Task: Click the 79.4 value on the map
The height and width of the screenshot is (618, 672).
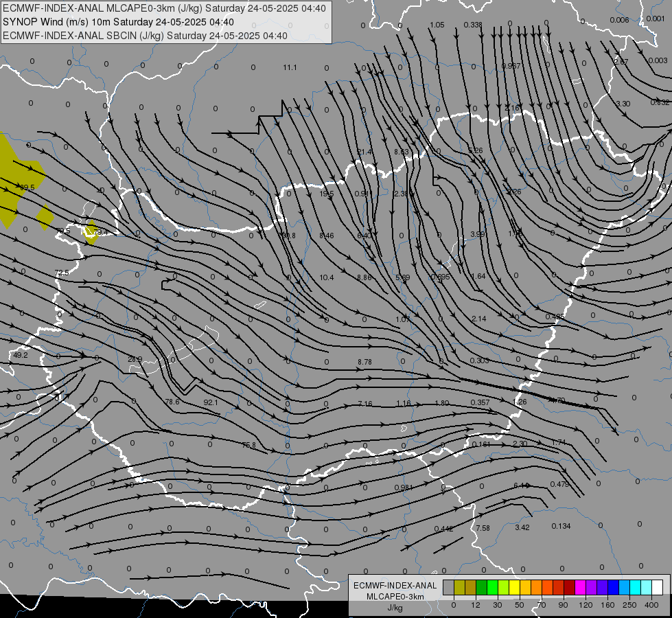Action: click(x=100, y=233)
